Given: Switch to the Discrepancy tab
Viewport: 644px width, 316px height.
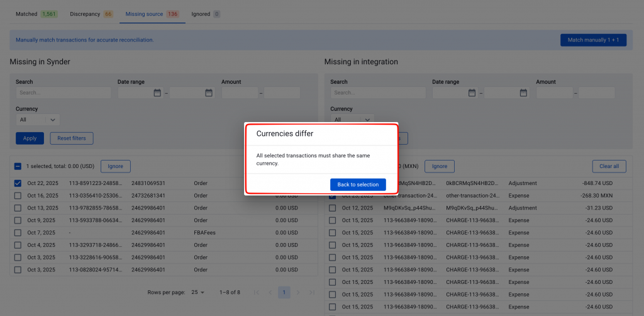Looking at the screenshot, I should click(91, 14).
